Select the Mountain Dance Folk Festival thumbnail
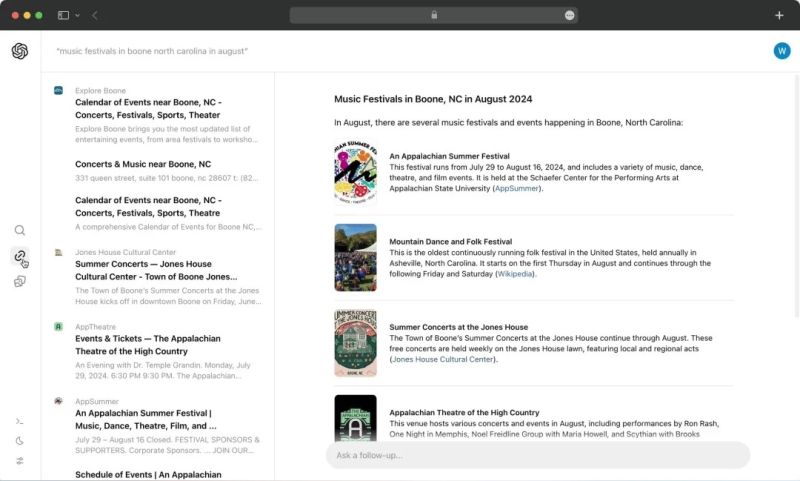 click(356, 258)
